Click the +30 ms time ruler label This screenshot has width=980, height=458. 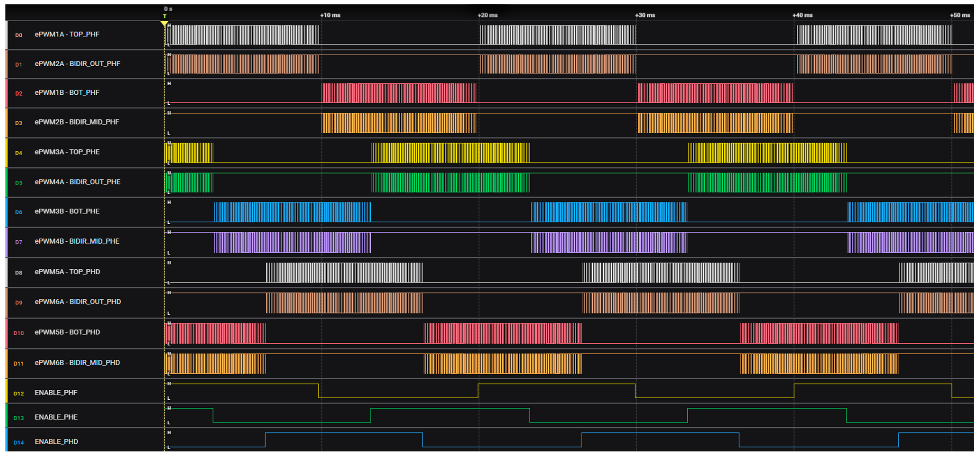pos(645,15)
